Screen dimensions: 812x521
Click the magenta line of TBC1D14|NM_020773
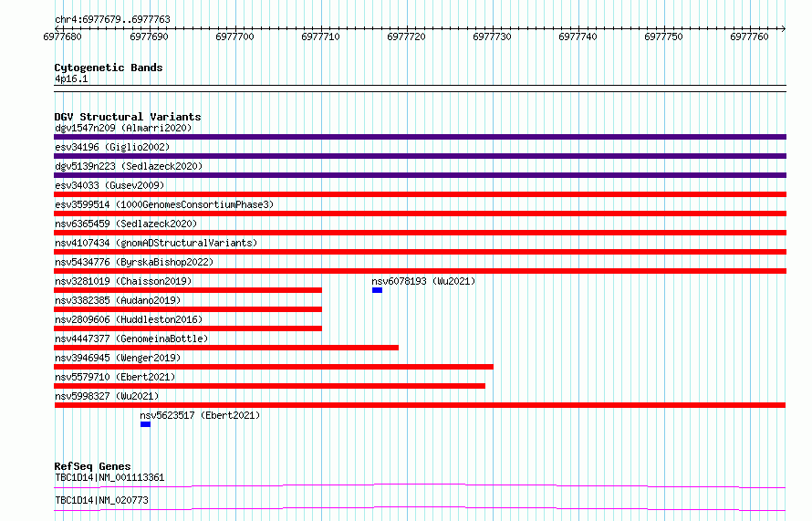click(420, 509)
